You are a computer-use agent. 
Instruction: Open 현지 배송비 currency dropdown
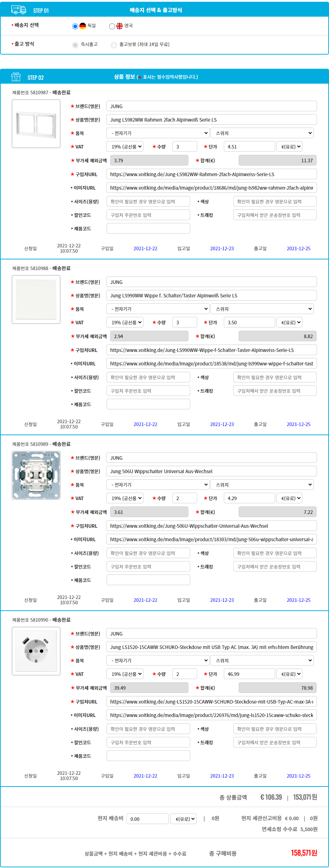[183, 819]
